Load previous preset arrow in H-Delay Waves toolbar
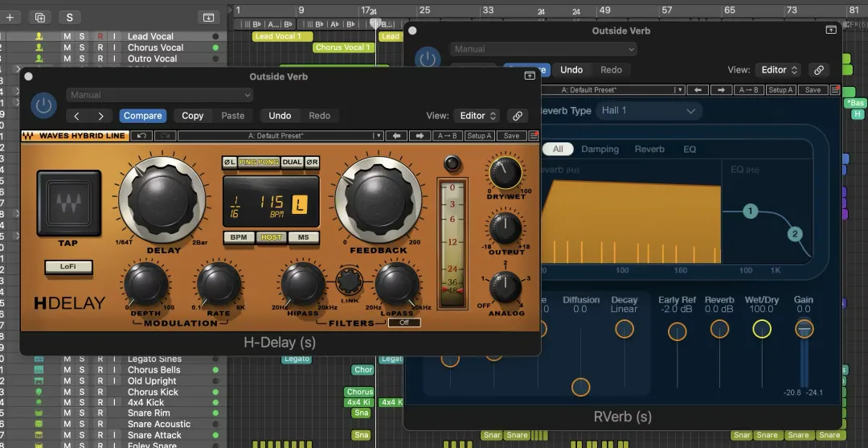The height and width of the screenshot is (448, 868). click(x=395, y=136)
